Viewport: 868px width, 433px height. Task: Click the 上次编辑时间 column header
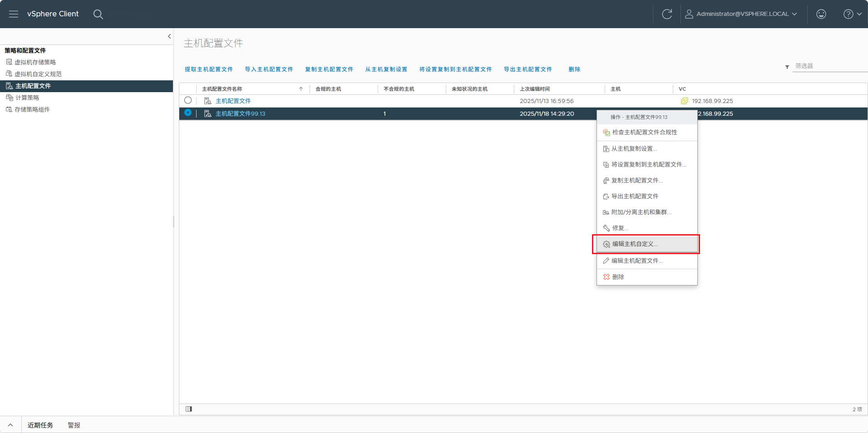(x=535, y=89)
